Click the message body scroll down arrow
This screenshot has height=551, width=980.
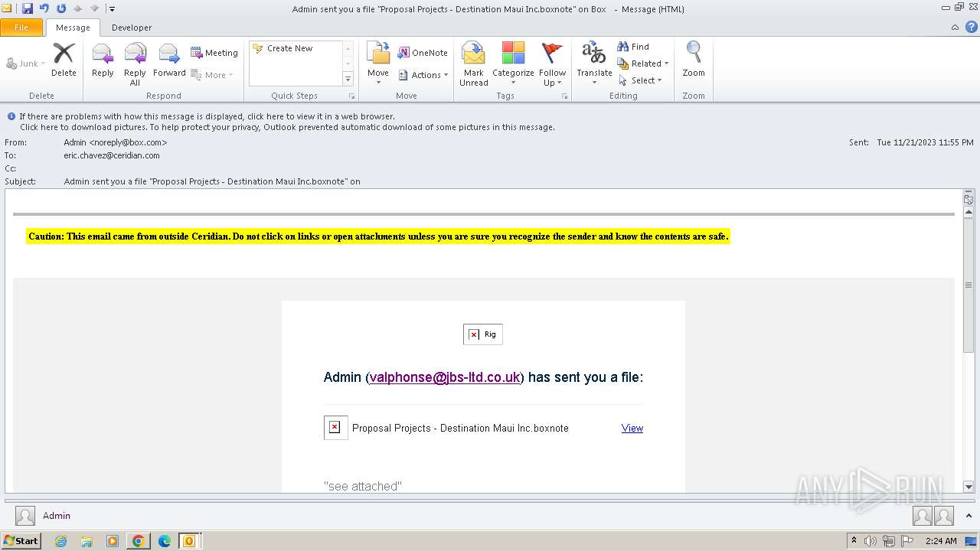tap(969, 487)
